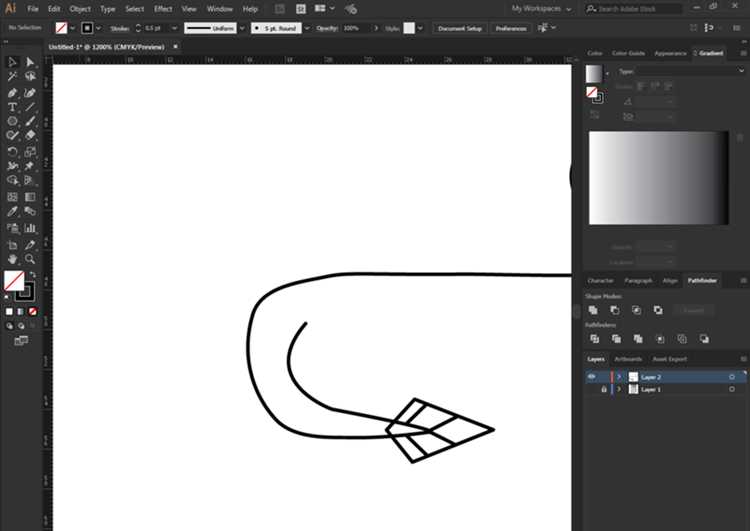Select the Slice tool
Screen dimensions: 750x531
(x=30, y=245)
